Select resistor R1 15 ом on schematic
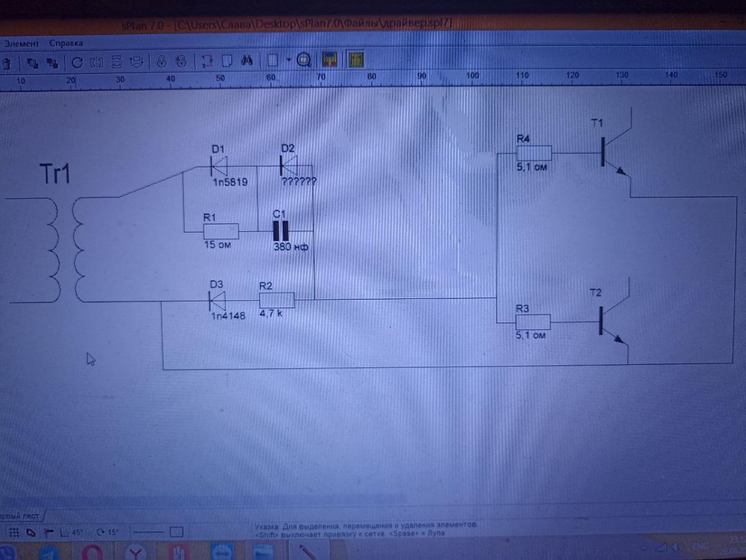Image resolution: width=746 pixels, height=560 pixels. click(221, 231)
